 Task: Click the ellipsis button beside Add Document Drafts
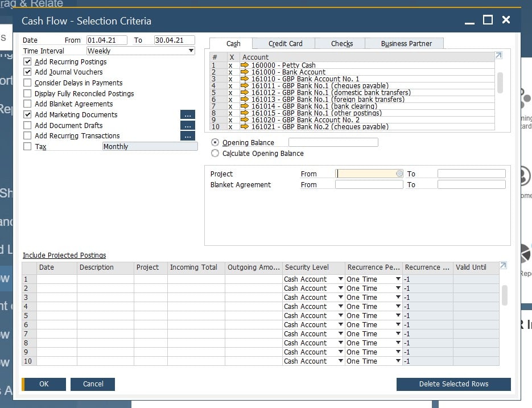click(x=187, y=125)
